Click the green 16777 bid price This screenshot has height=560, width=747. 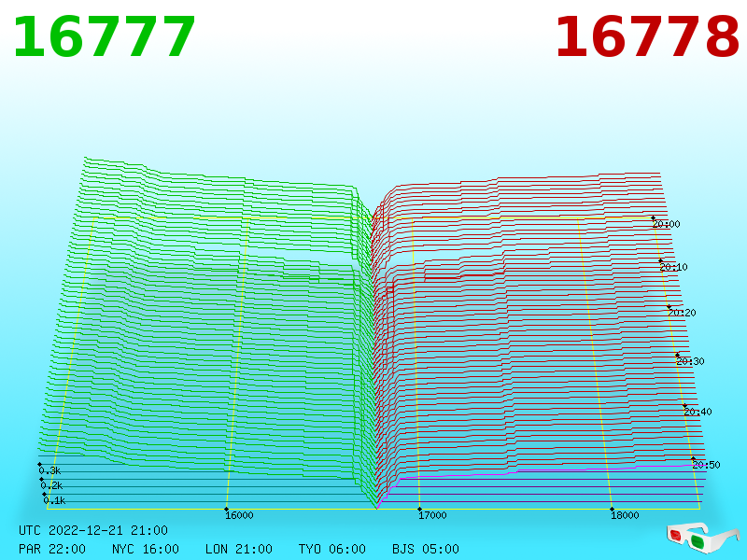coord(105,37)
